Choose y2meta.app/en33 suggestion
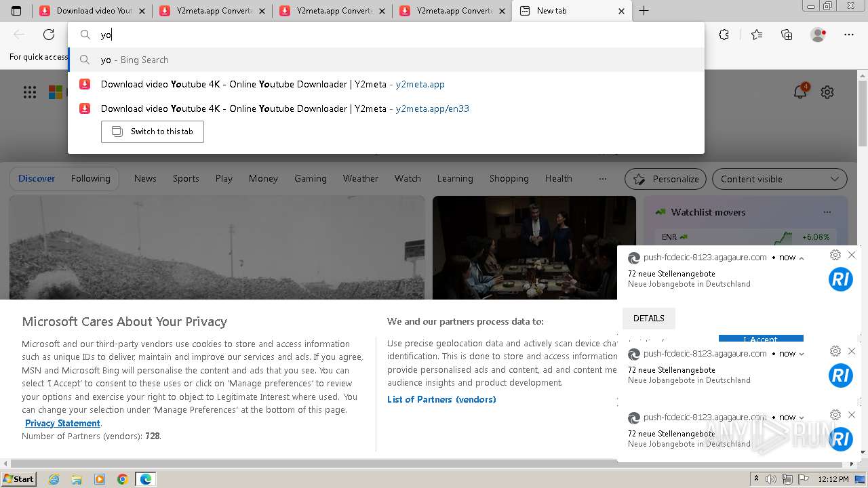868x488 pixels. tap(386, 108)
